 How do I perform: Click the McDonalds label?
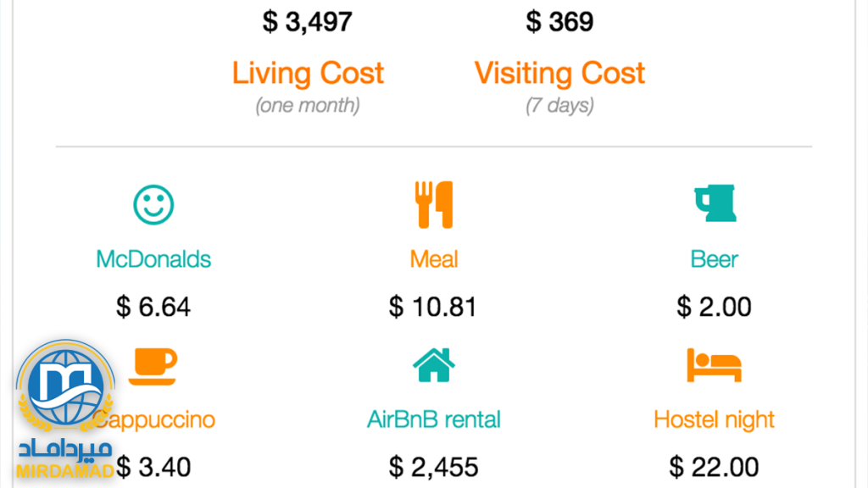click(x=153, y=259)
